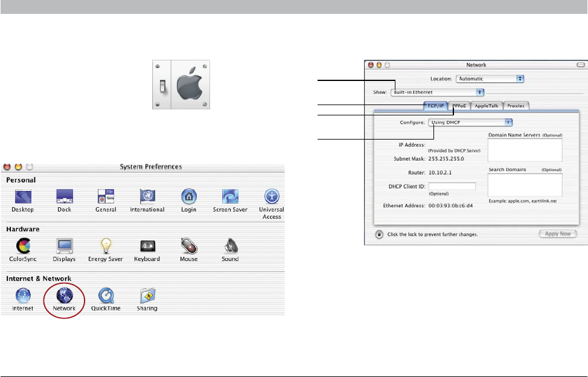Click the Ethernet address 00:03:93:0b:c6:d4
Viewport: 588px width, 377px height.
(x=450, y=206)
